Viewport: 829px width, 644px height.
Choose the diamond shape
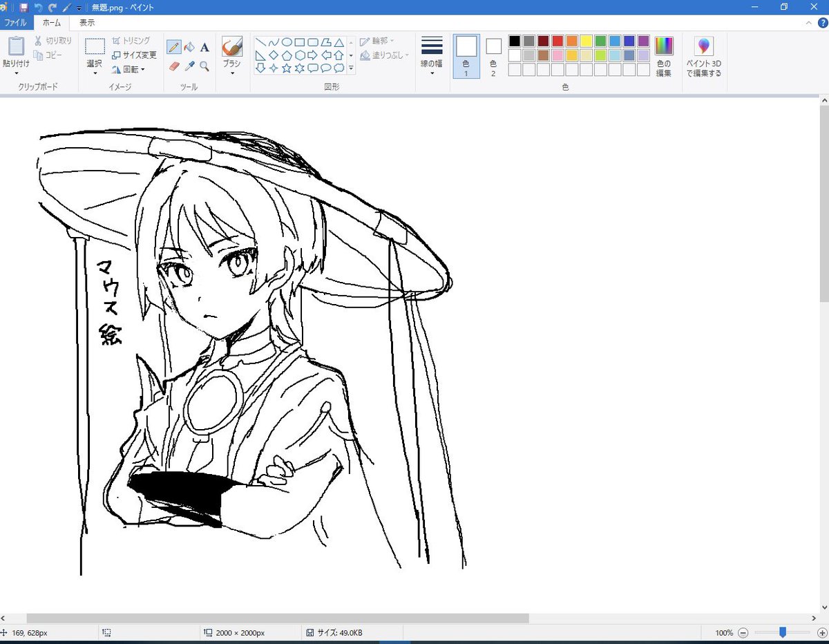[x=274, y=55]
